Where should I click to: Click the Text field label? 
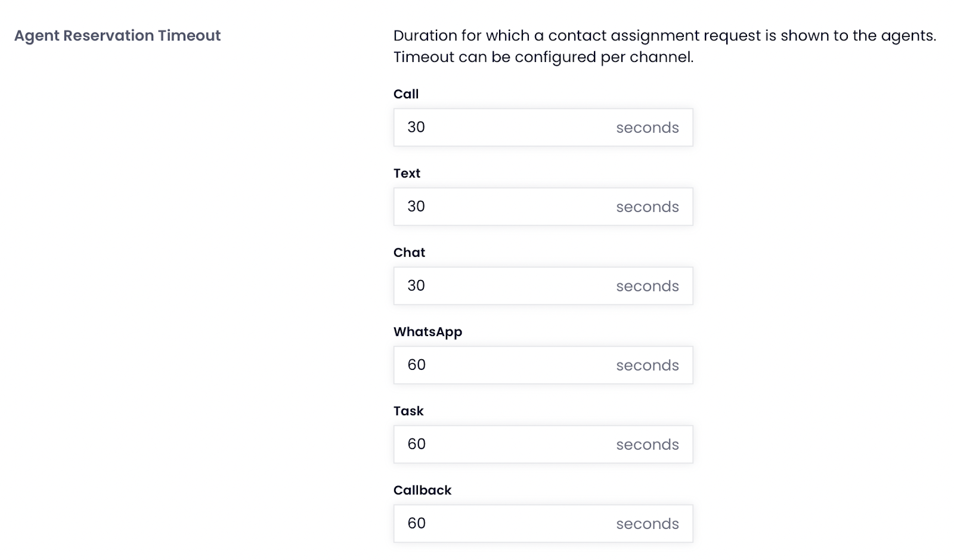pyautogui.click(x=407, y=173)
